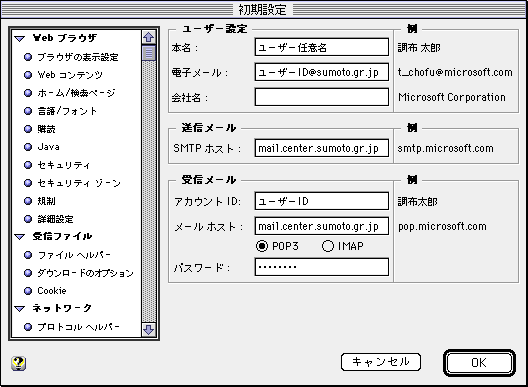
Task: Click the 本名 input field
Action: click(322, 47)
